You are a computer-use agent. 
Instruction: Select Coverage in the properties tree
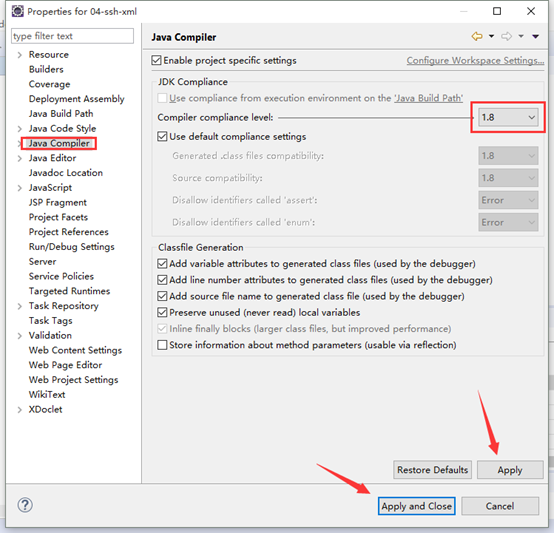[x=49, y=84]
